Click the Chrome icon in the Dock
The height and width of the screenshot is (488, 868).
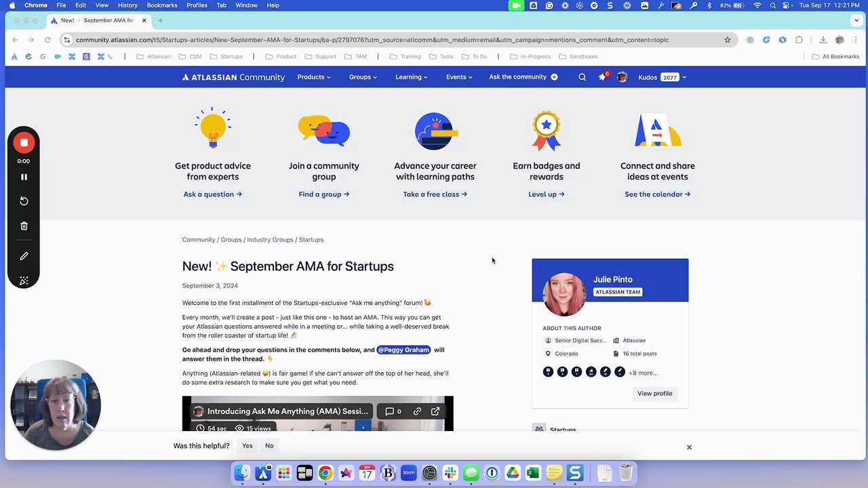[x=325, y=472]
